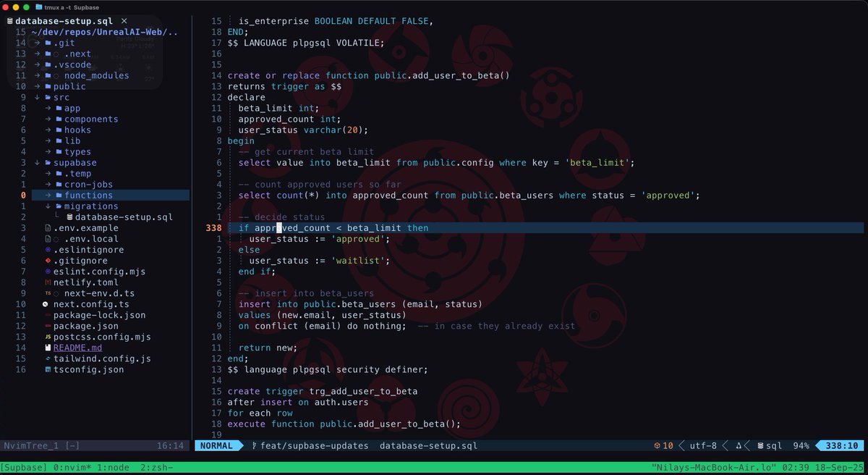Click the ESLint icon beside .eslintignore
The image size is (868, 475).
48,249
